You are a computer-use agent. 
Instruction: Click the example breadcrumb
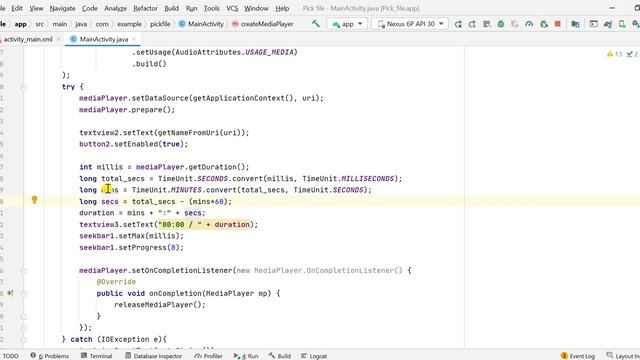129,24
